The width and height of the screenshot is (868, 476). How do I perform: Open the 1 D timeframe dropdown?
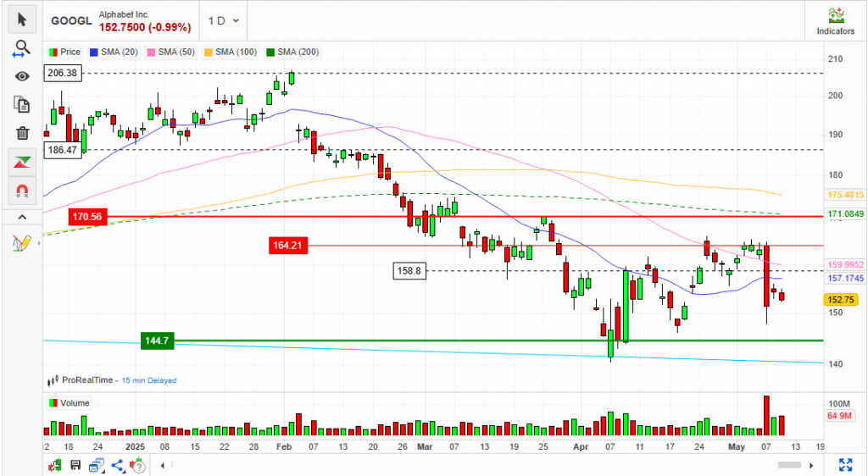tap(224, 21)
